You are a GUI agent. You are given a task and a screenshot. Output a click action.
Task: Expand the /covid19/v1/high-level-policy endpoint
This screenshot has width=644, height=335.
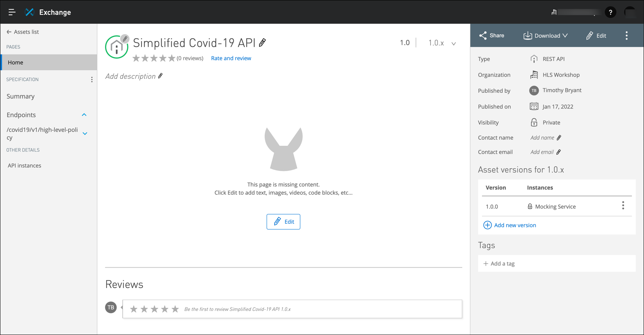(x=85, y=133)
